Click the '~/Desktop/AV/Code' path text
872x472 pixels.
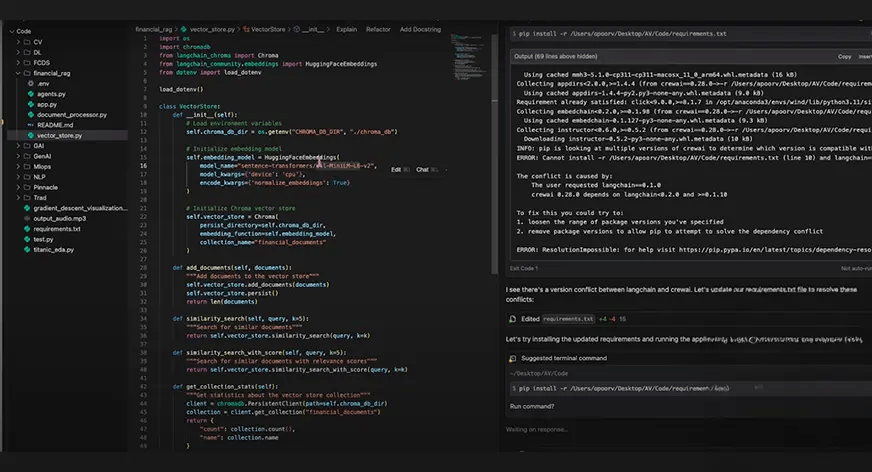click(539, 373)
